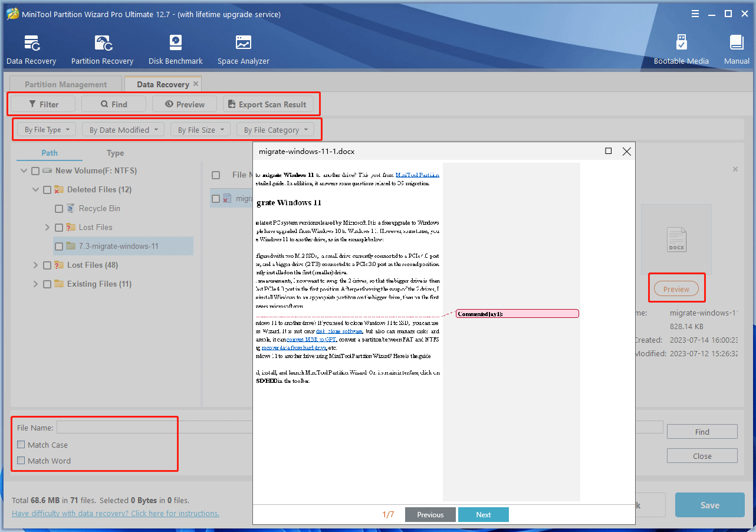Click the Find button in search panel

coord(702,432)
